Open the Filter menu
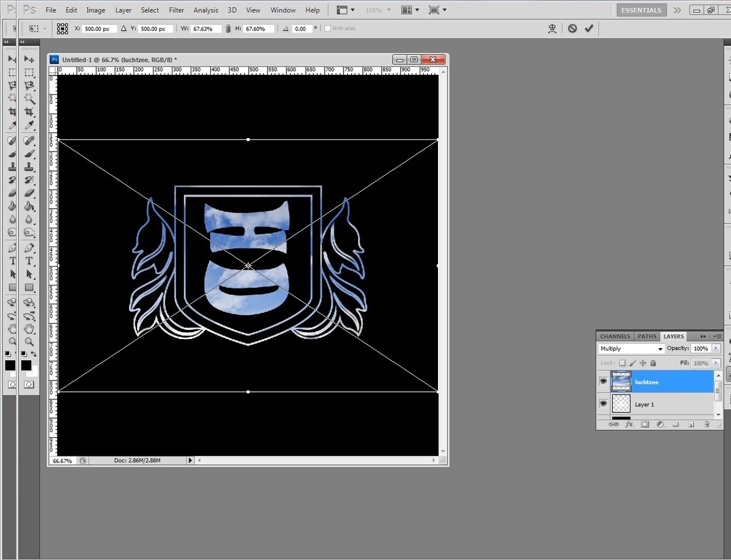Image resolution: width=731 pixels, height=560 pixels. coord(177,10)
